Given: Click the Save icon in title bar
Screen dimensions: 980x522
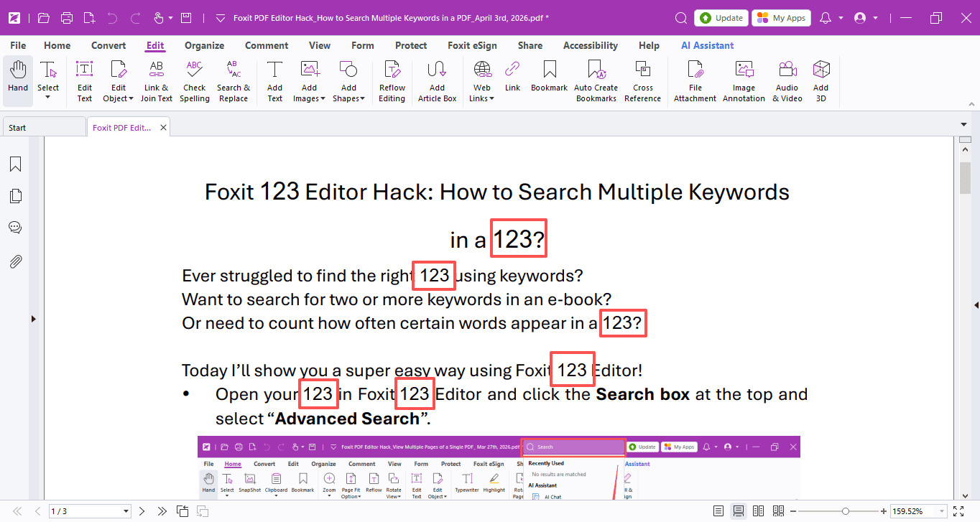Looking at the screenshot, I should (x=186, y=17).
